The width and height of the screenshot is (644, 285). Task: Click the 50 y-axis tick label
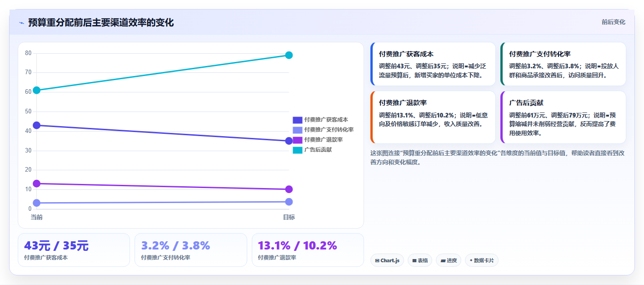28,111
